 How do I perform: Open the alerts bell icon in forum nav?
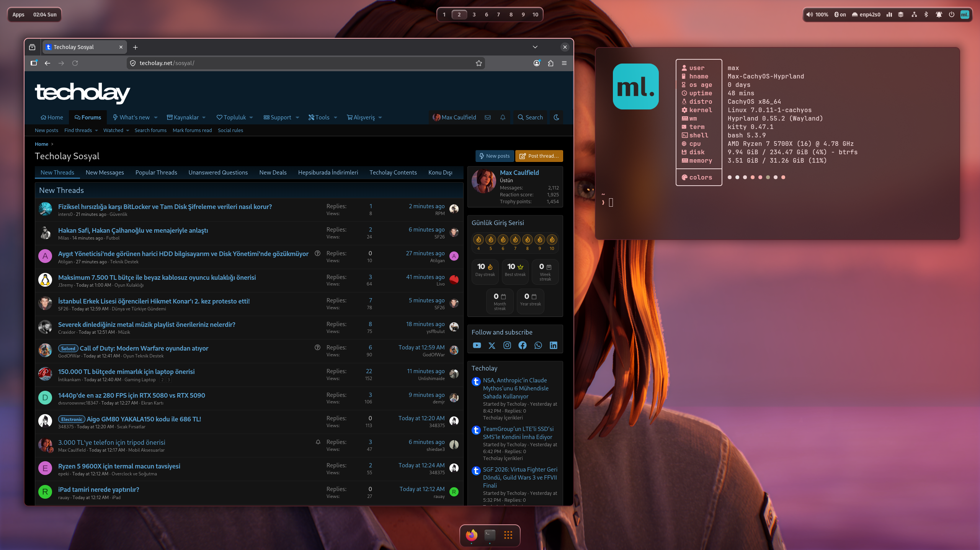(503, 118)
